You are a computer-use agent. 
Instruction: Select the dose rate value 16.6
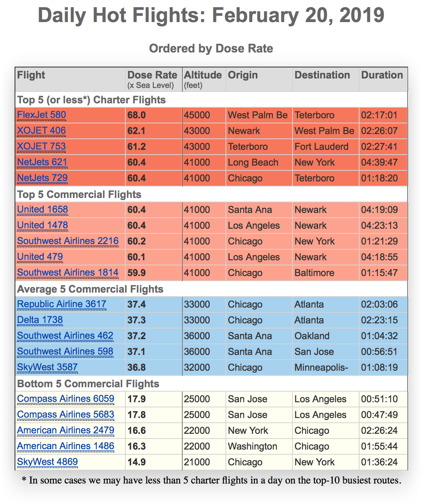136,431
